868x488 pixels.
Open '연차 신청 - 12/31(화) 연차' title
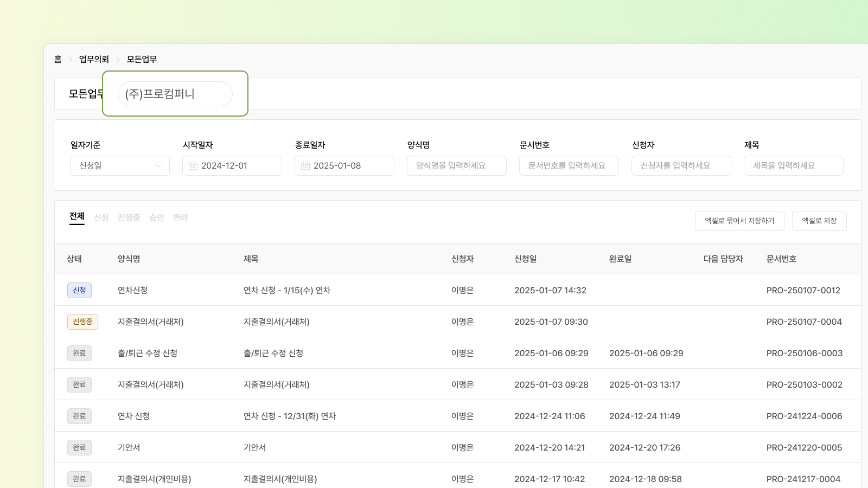290,416
